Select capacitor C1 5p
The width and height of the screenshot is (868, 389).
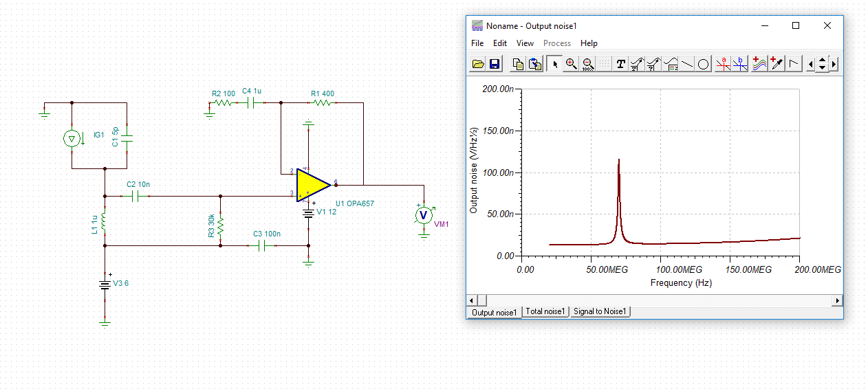click(x=127, y=139)
